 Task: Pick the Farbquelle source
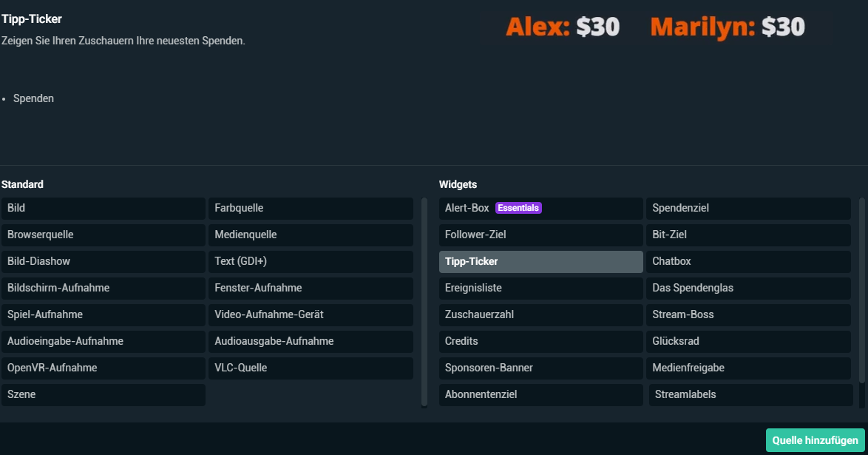pos(310,209)
